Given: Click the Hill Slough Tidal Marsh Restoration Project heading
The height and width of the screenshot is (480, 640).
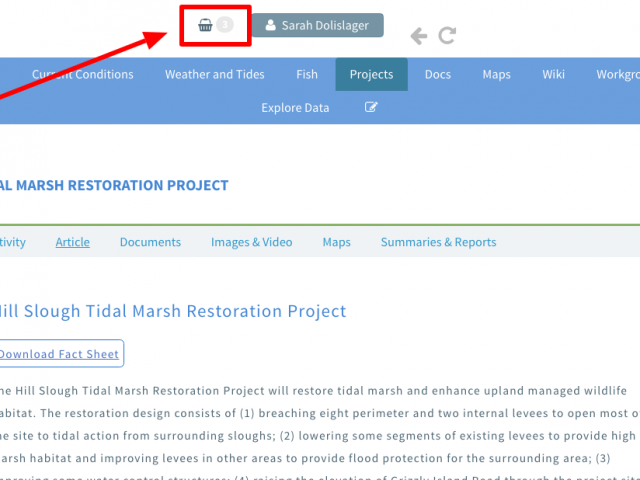Looking at the screenshot, I should [173, 311].
